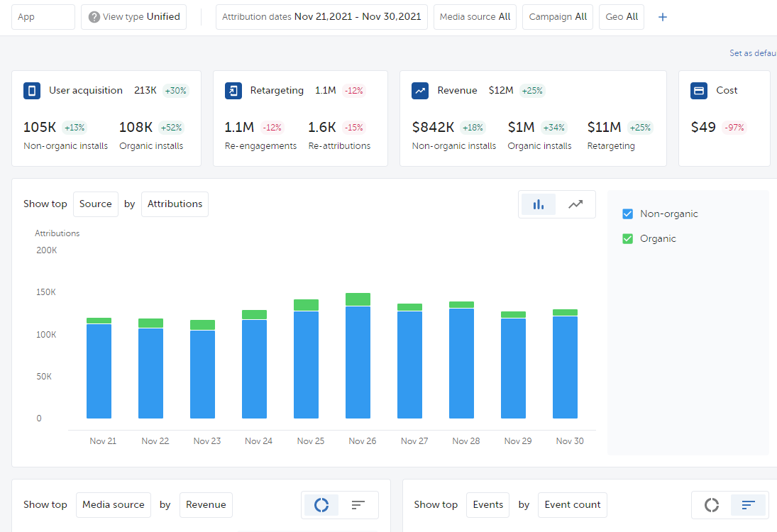Open the Attribution dates picker

[x=321, y=17]
